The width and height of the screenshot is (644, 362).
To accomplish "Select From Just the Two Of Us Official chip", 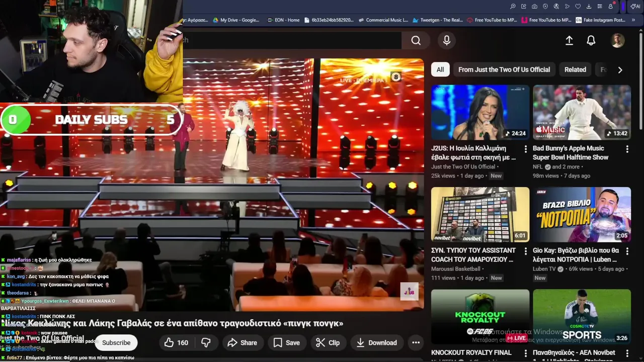I will pyautogui.click(x=504, y=70).
